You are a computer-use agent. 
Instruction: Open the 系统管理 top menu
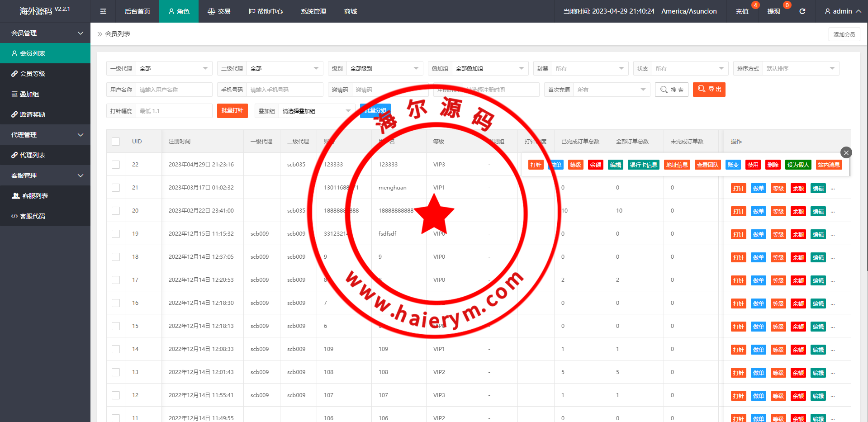pos(313,11)
